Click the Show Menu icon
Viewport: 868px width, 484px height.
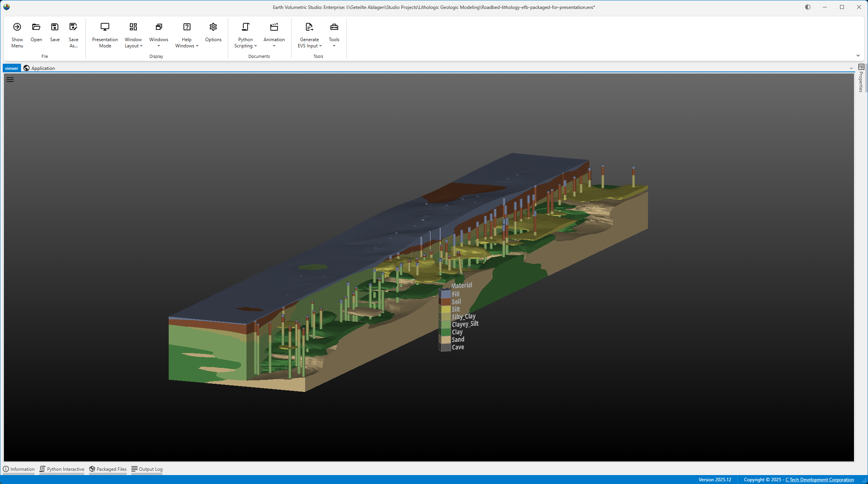[x=17, y=27]
